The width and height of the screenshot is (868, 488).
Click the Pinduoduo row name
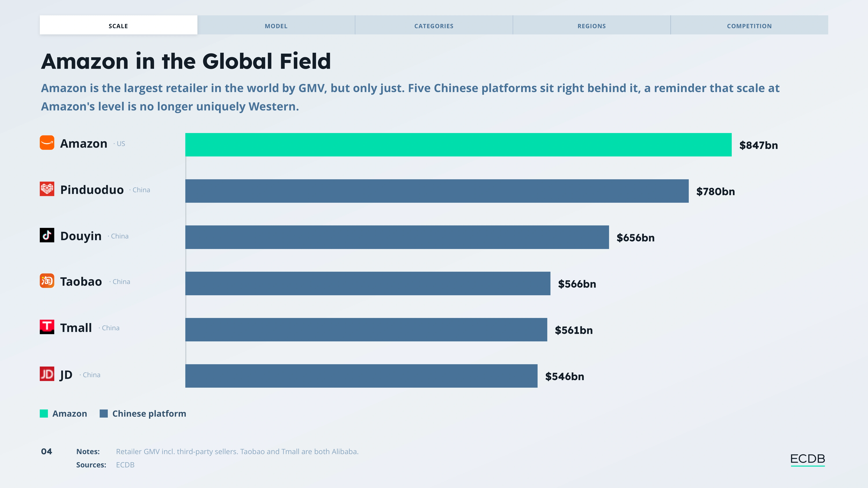[x=92, y=190]
